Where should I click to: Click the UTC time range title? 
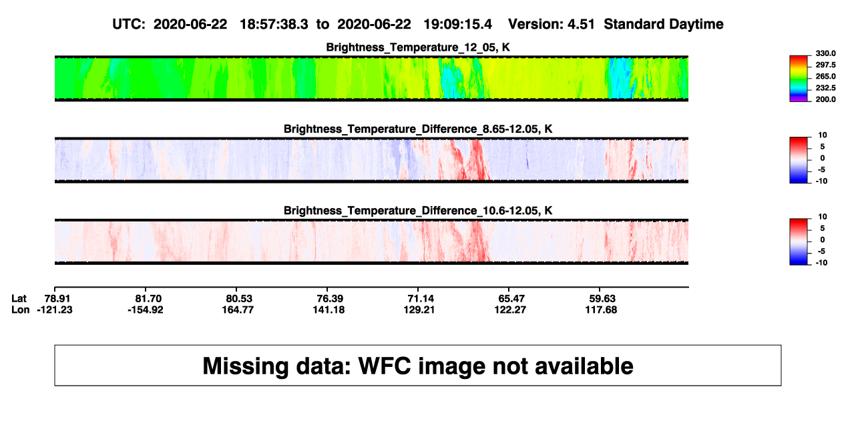coord(419,24)
